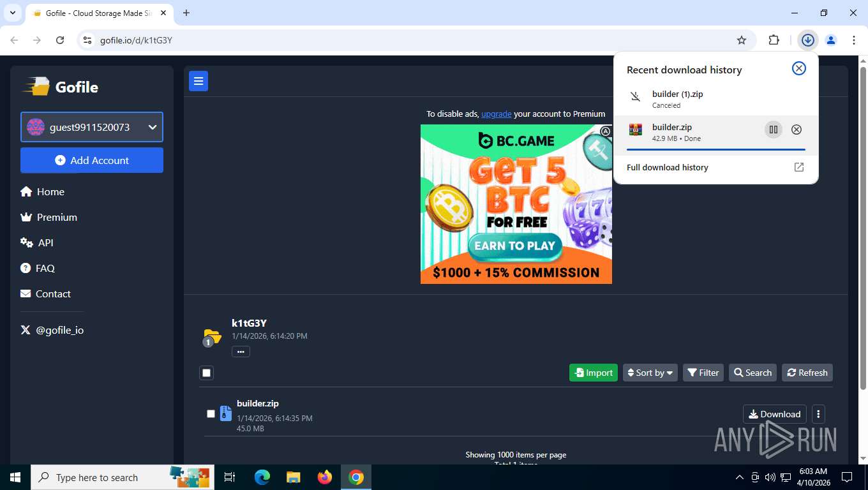Open the AdChoices icon on the ad
868x490 pixels.
click(x=606, y=131)
